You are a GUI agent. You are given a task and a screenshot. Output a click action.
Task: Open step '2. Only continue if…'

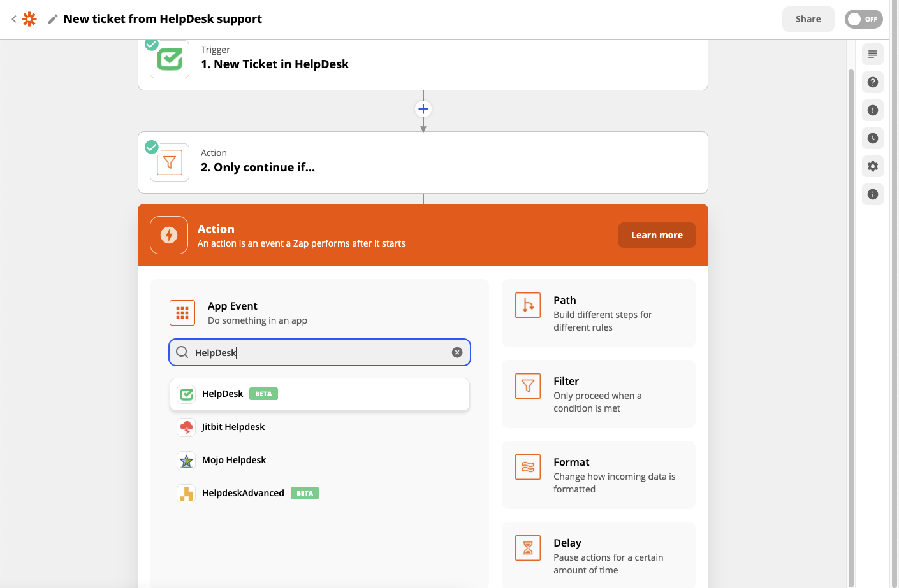click(423, 162)
